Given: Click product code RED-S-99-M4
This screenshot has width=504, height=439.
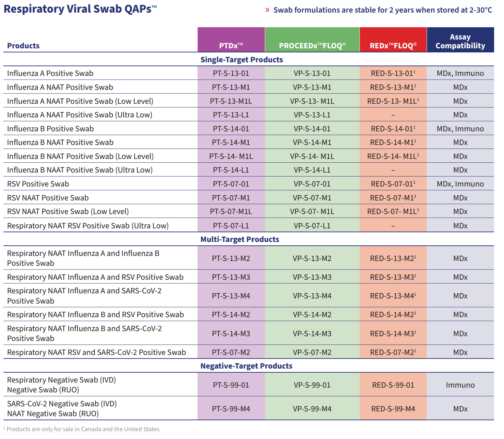Looking at the screenshot, I should (393, 409).
